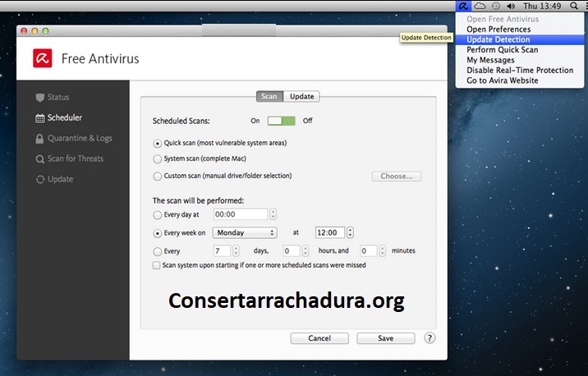Screen dimensions: 588x376
Task: Click the Status shield icon in the sidebar
Action: [x=39, y=98]
